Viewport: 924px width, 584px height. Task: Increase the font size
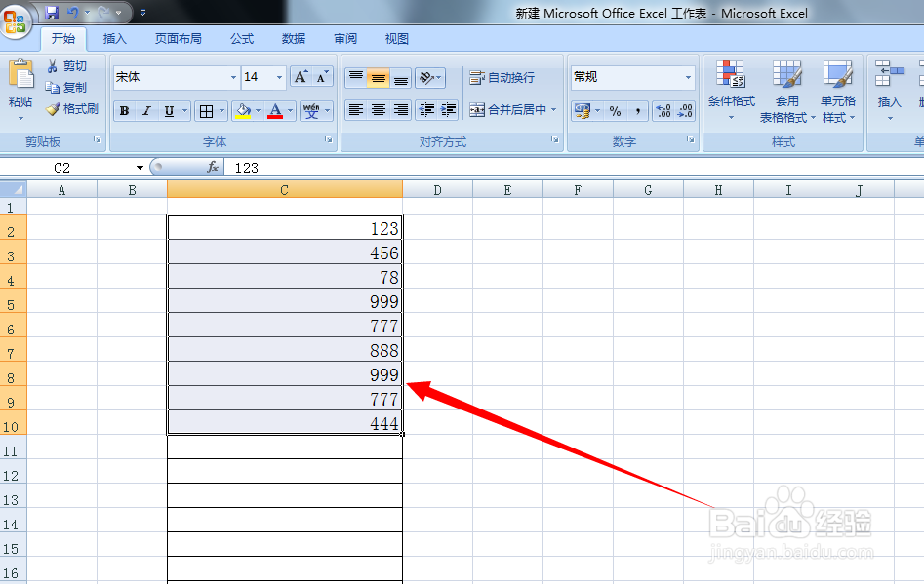coord(301,77)
